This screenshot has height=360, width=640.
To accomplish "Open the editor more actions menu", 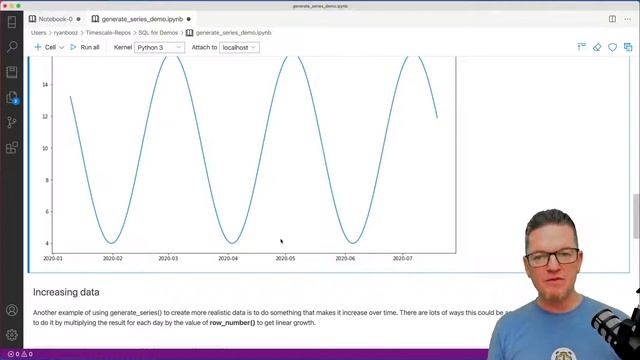I will click(628, 19).
